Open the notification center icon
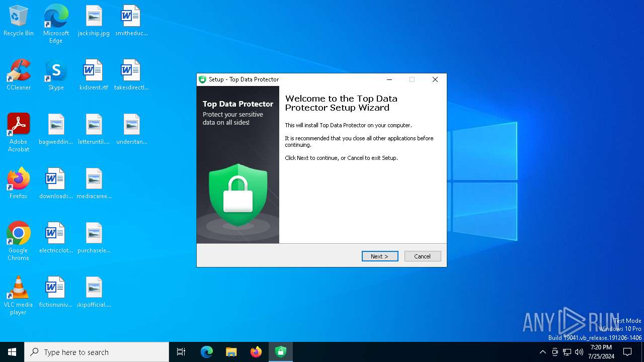This screenshot has width=644, height=362. [x=627, y=352]
